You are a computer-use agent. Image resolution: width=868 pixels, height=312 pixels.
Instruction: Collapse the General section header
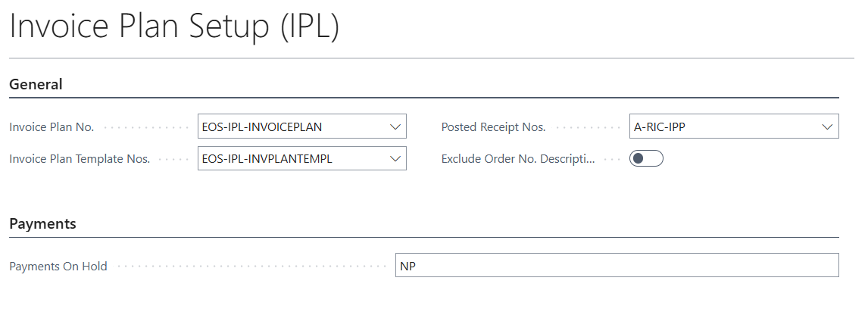coord(36,84)
